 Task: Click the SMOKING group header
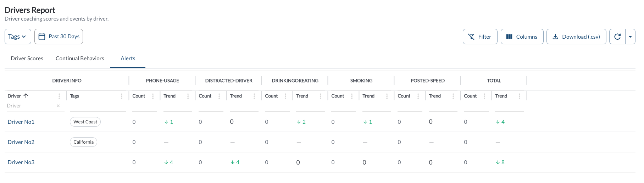click(361, 81)
